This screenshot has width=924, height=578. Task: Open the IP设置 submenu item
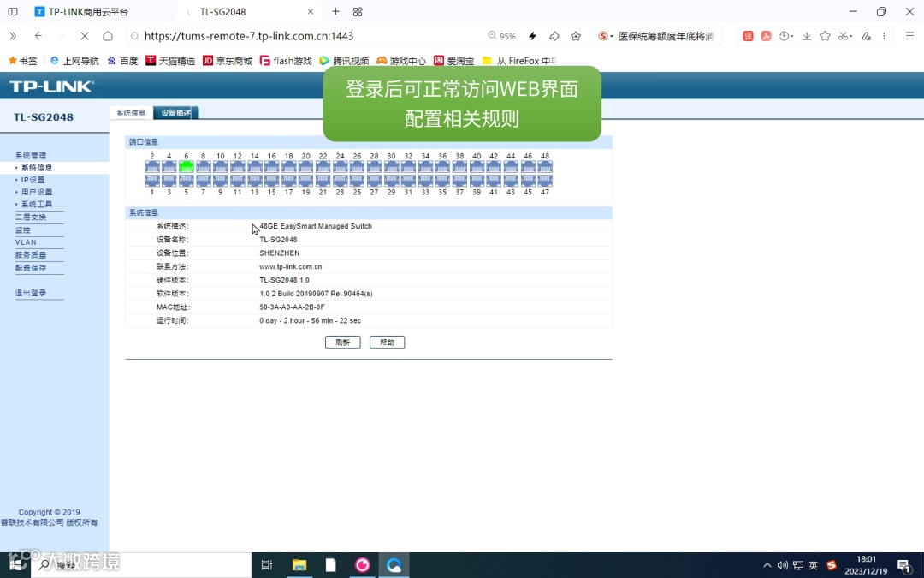click(x=33, y=180)
